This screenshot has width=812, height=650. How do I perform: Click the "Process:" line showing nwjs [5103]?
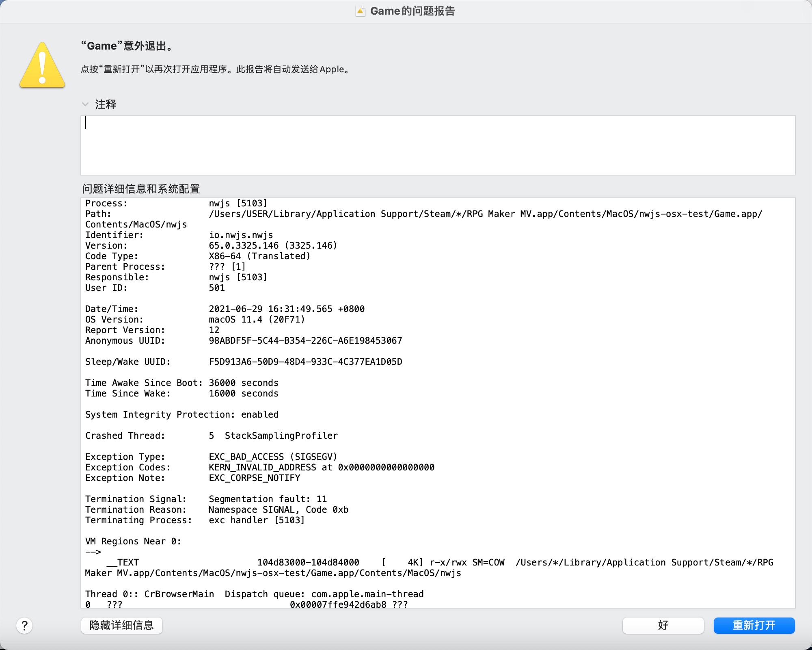click(x=176, y=203)
